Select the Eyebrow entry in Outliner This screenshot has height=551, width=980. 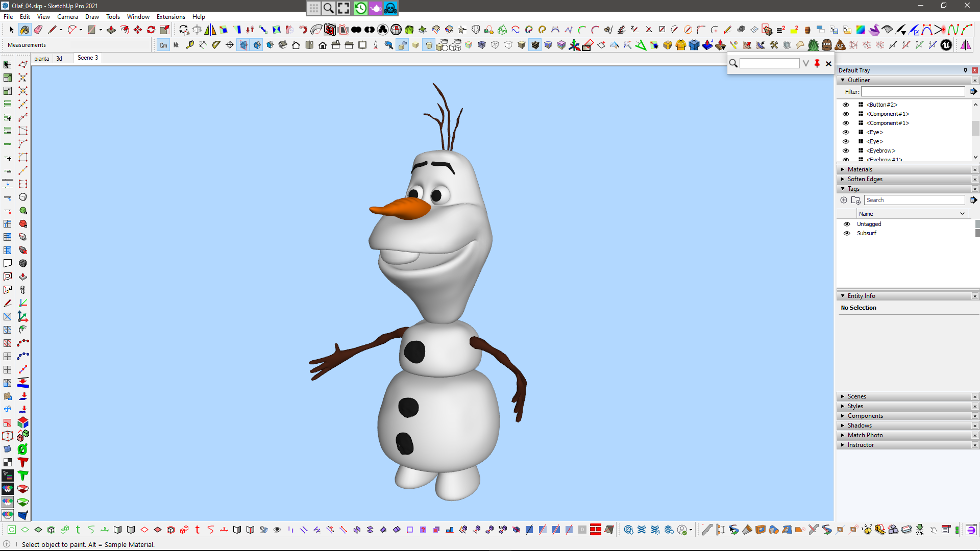[880, 151]
